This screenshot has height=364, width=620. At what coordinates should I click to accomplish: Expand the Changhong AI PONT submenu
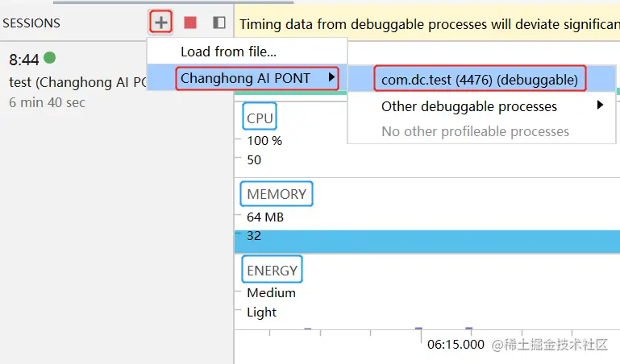tap(257, 78)
